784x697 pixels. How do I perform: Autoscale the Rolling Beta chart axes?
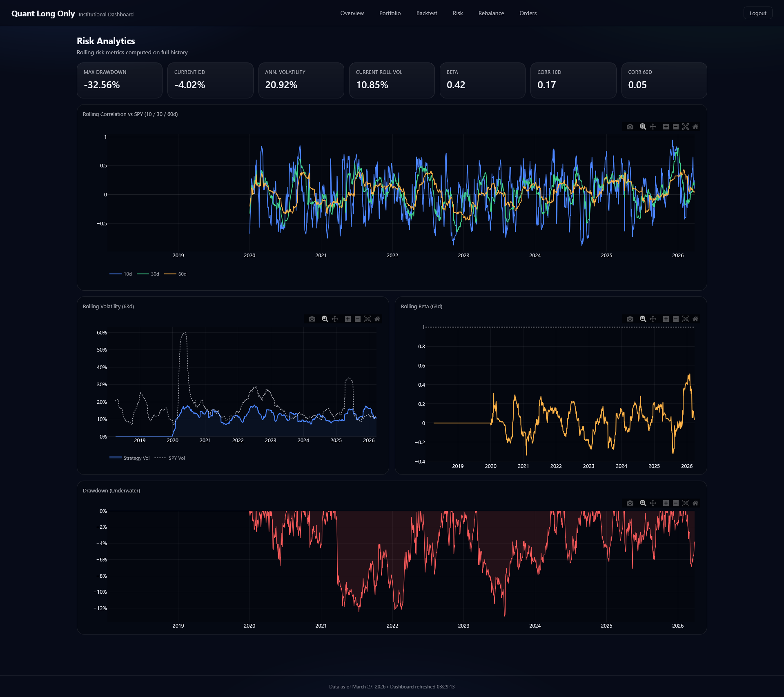(686, 319)
